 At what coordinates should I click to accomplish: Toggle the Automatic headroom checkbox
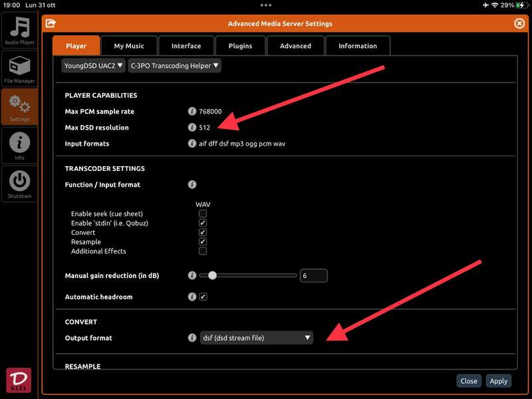click(x=203, y=297)
